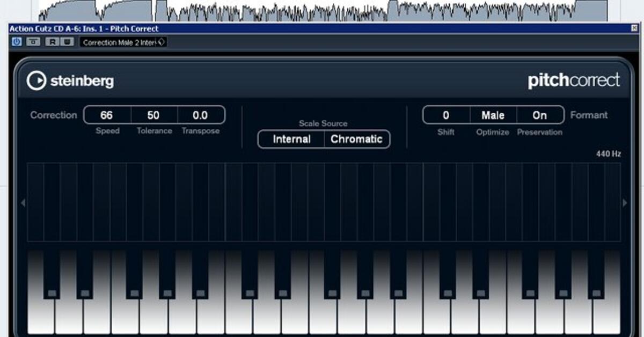Toggle the plug-in power (activate) button
Image resolution: width=644 pixels, height=337 pixels.
point(17,41)
